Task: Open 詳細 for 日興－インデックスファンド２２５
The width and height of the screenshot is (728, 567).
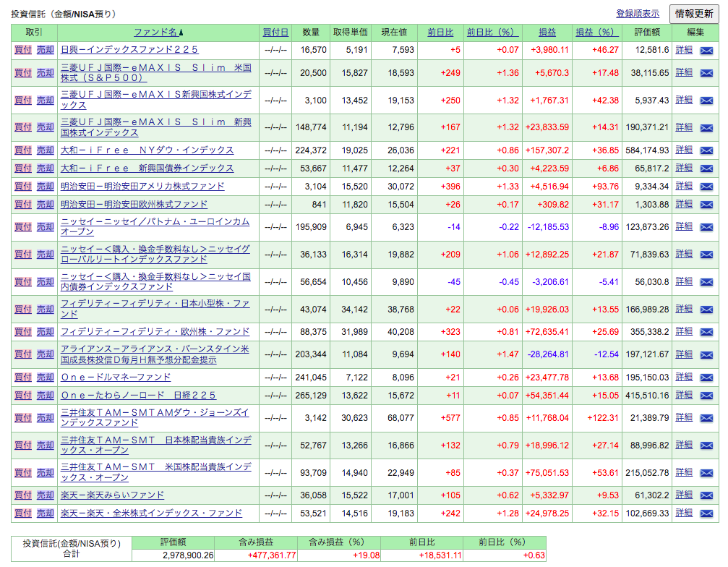Action: (684, 50)
